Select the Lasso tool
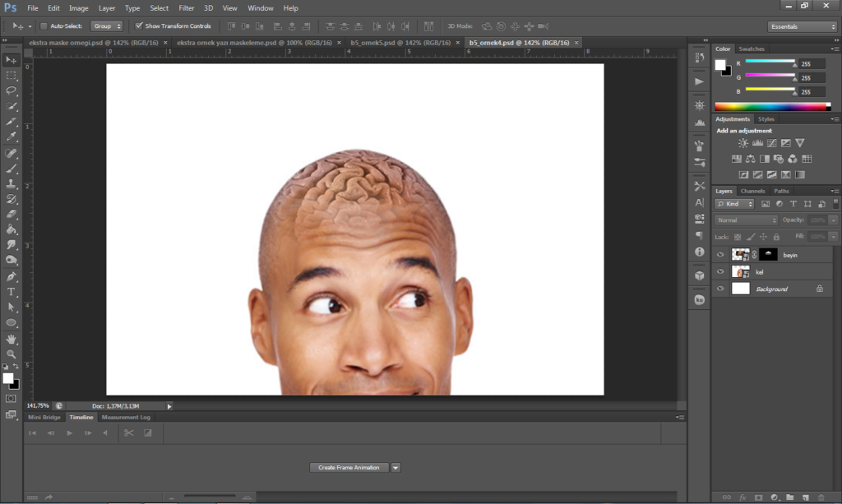842x504 pixels. click(12, 90)
